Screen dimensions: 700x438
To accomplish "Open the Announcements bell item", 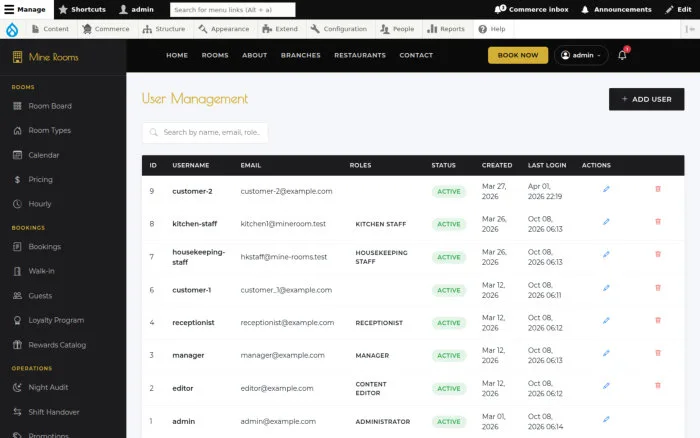I will click(x=616, y=9).
